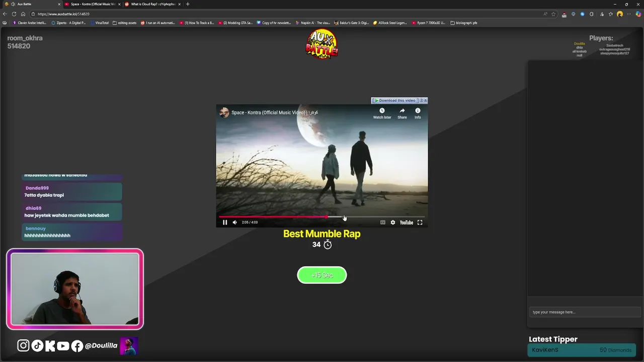Toggle YouTube subtitles/captions button
Image resolution: width=644 pixels, height=362 pixels.
[383, 222]
